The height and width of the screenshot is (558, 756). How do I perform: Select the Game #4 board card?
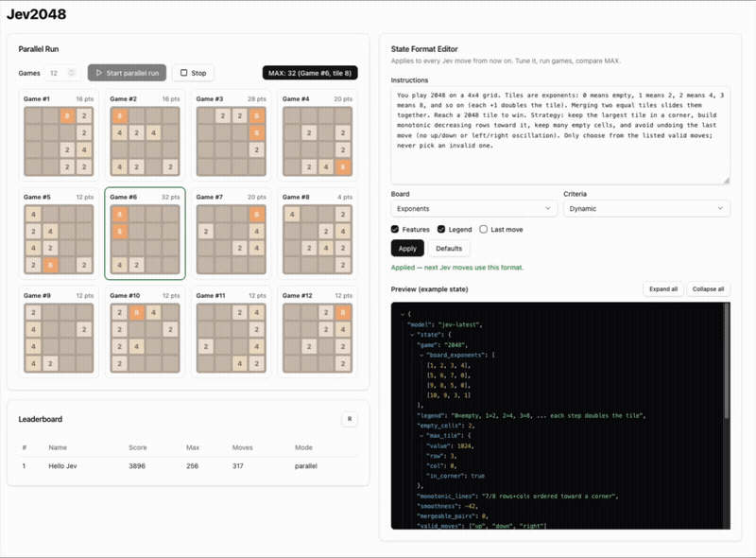pyautogui.click(x=318, y=133)
